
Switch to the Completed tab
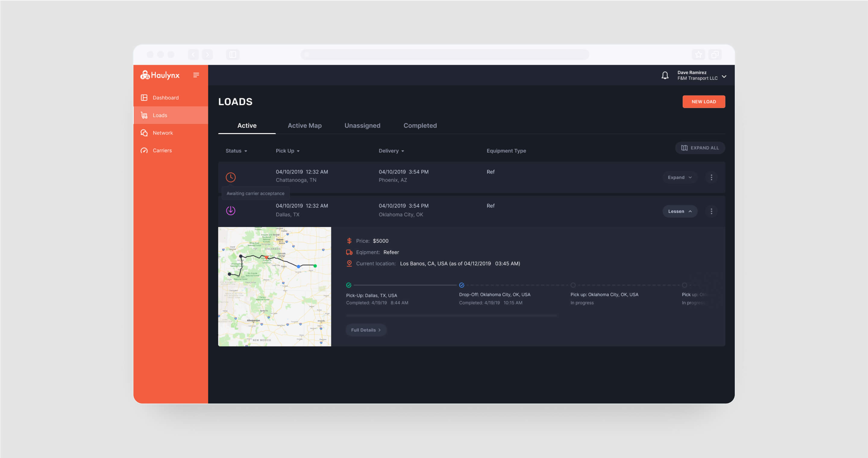click(x=420, y=126)
